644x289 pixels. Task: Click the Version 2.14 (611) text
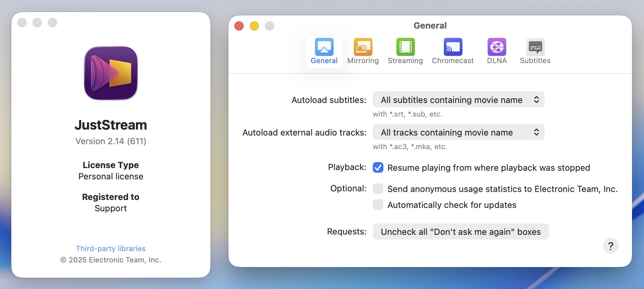[111, 141]
